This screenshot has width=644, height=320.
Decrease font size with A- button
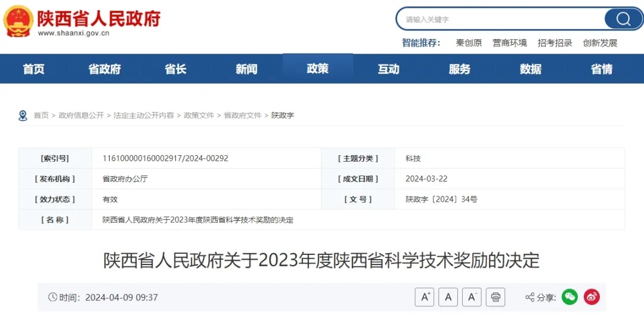click(x=472, y=297)
